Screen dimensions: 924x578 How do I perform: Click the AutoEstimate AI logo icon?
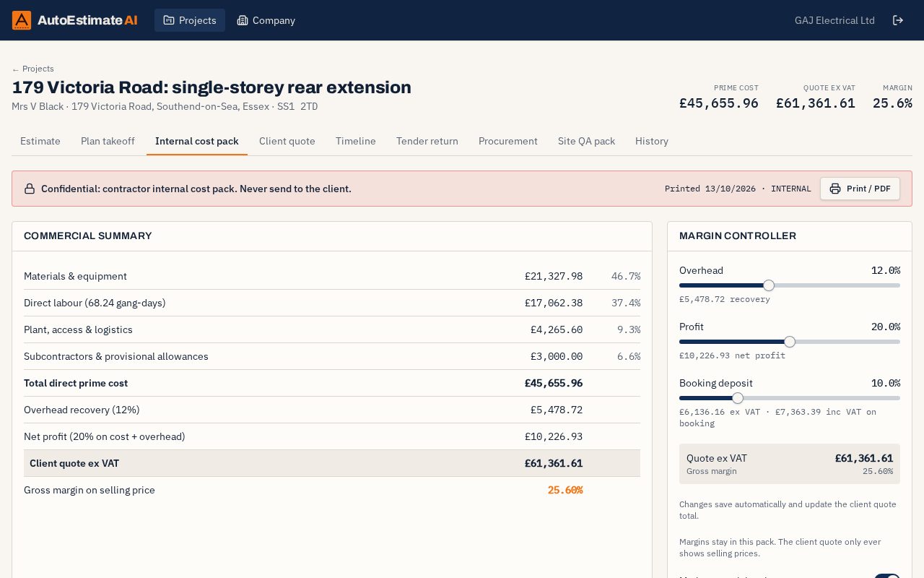pyautogui.click(x=22, y=20)
